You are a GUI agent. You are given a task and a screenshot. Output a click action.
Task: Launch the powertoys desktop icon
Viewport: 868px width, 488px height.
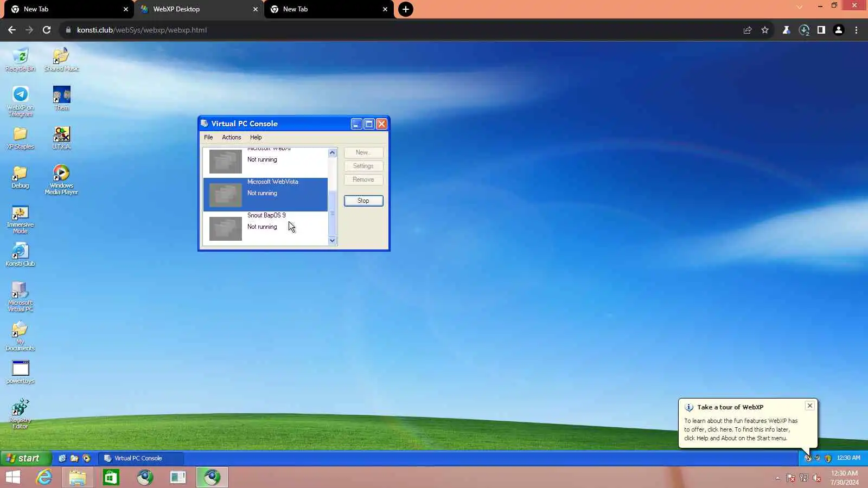coord(20,372)
